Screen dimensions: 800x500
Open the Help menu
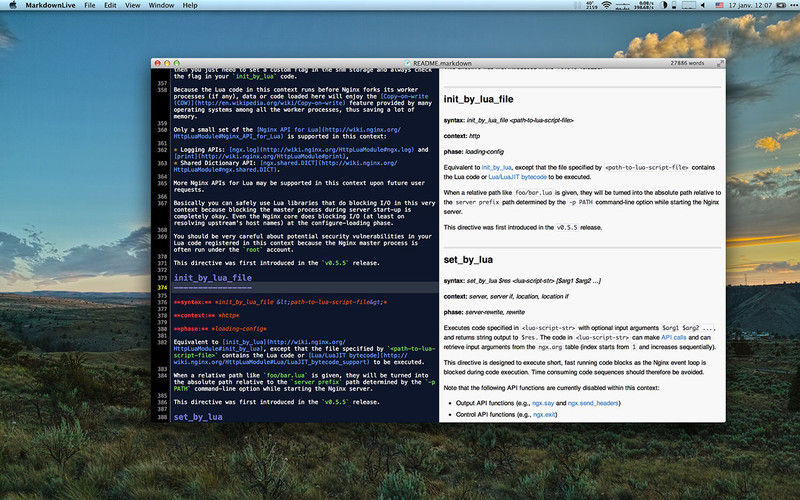tap(190, 5)
